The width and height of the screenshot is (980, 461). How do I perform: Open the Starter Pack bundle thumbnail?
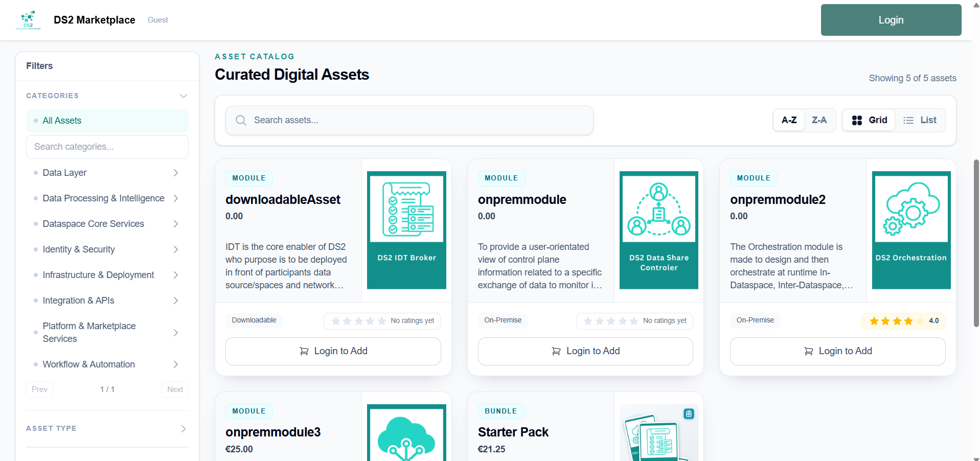tap(658, 432)
